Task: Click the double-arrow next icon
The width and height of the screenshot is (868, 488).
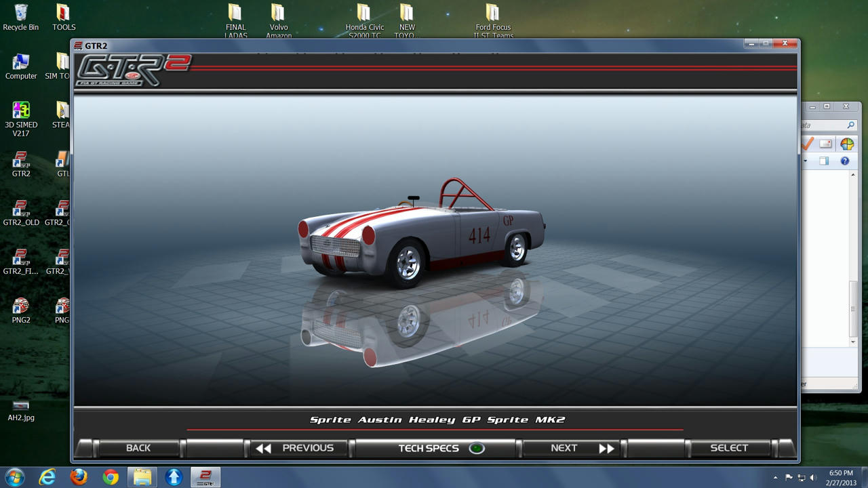Action: pyautogui.click(x=607, y=448)
